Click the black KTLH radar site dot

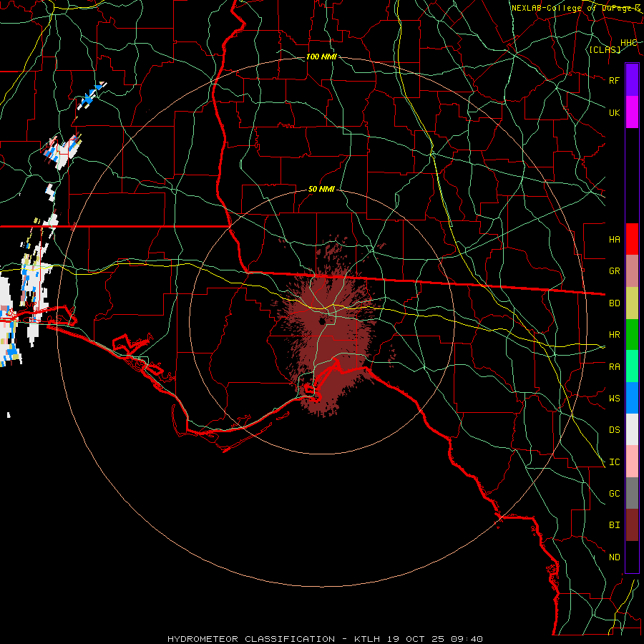[x=323, y=321]
